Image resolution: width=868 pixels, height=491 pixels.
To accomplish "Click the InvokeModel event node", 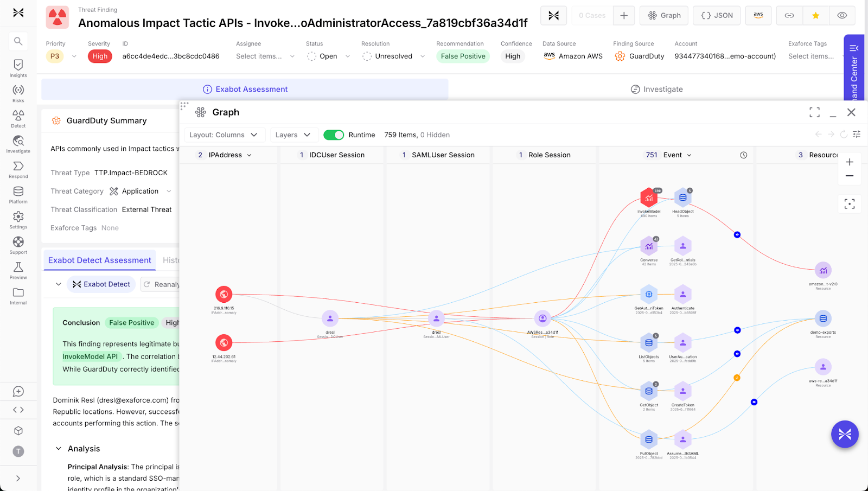I will click(x=649, y=198).
